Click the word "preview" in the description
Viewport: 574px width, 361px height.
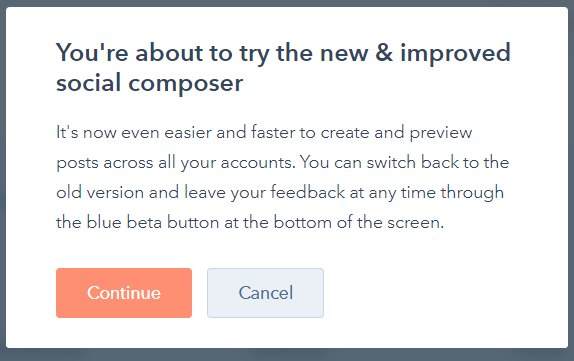441,133
